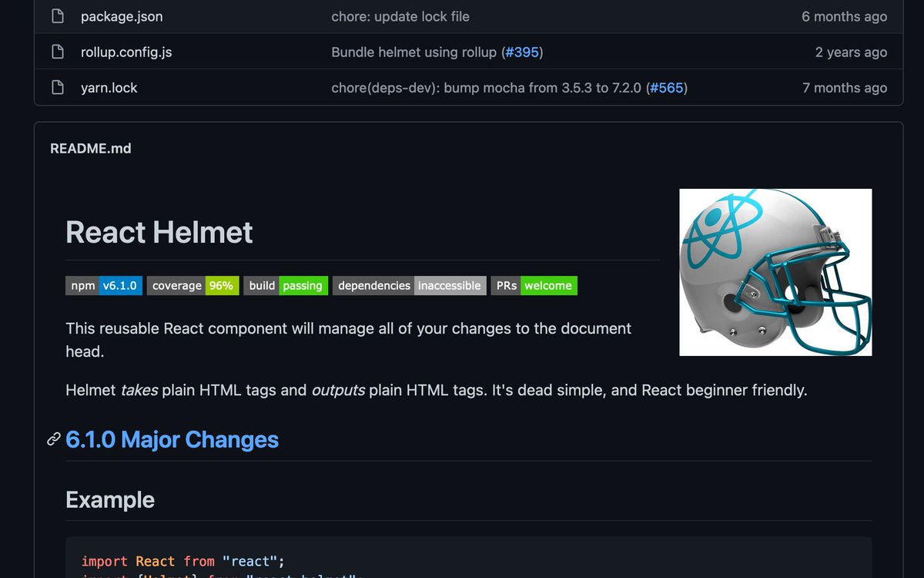Image resolution: width=924 pixels, height=578 pixels.
Task: Click the '2 years ago' timestamp
Action: coord(851,52)
